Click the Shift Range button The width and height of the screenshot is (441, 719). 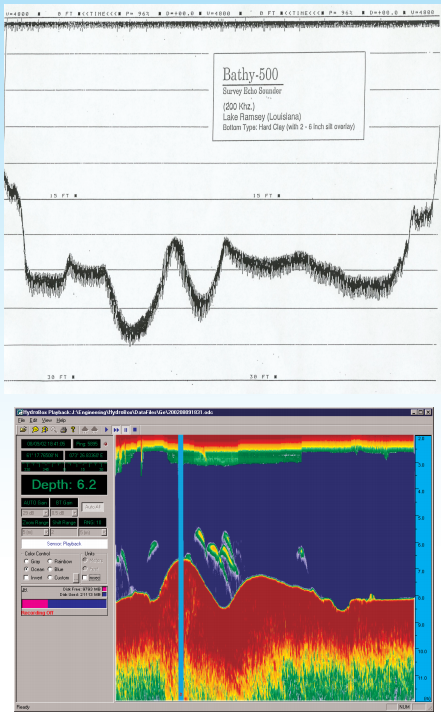(x=64, y=522)
